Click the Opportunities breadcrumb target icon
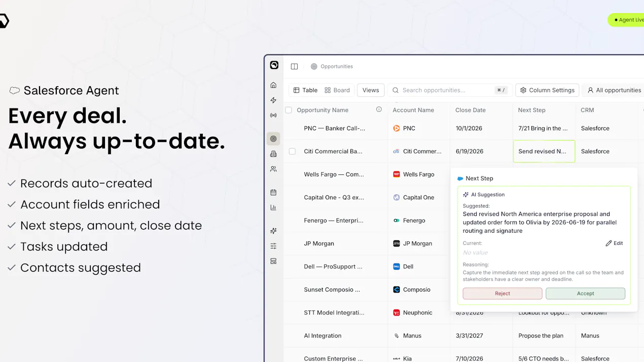The width and height of the screenshot is (644, 362). click(314, 66)
